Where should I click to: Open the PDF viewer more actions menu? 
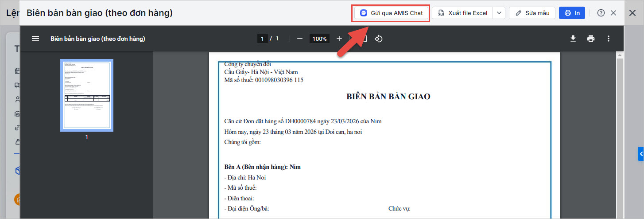click(x=609, y=39)
